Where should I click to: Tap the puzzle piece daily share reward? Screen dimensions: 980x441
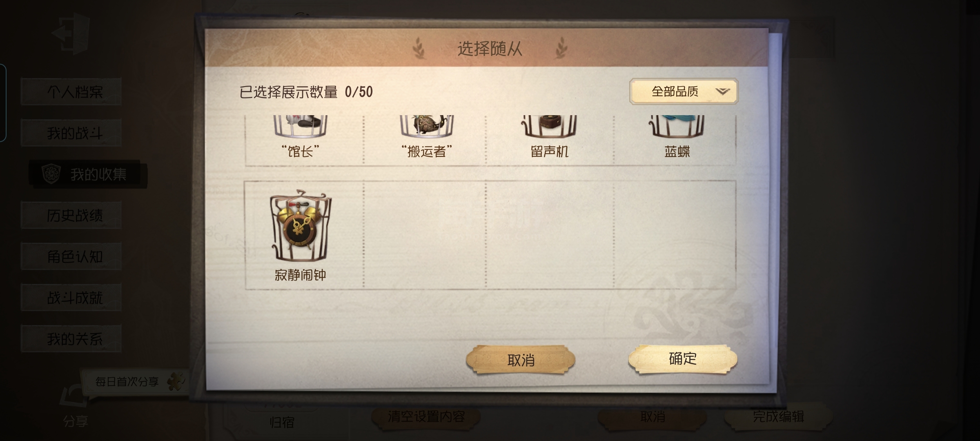pos(176,381)
